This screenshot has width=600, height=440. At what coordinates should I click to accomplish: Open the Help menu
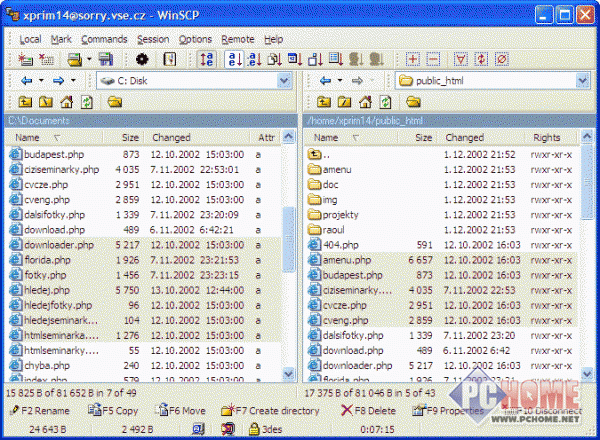pyautogui.click(x=274, y=39)
